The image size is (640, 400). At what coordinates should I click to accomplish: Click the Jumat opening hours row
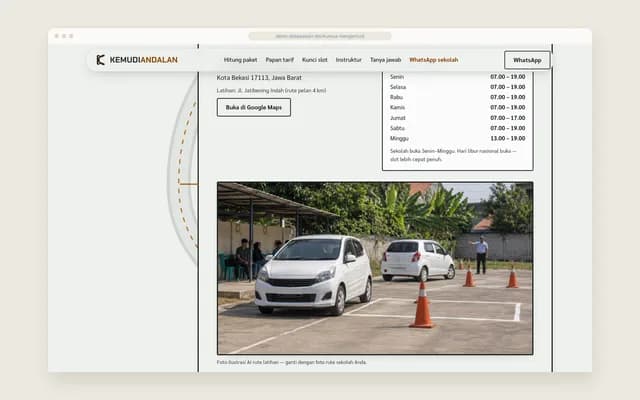tap(458, 118)
